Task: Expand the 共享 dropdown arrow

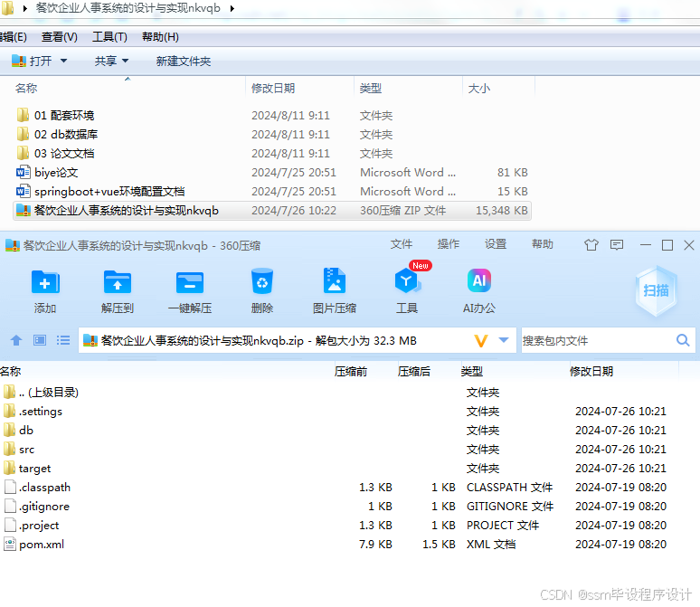Action: (x=125, y=61)
